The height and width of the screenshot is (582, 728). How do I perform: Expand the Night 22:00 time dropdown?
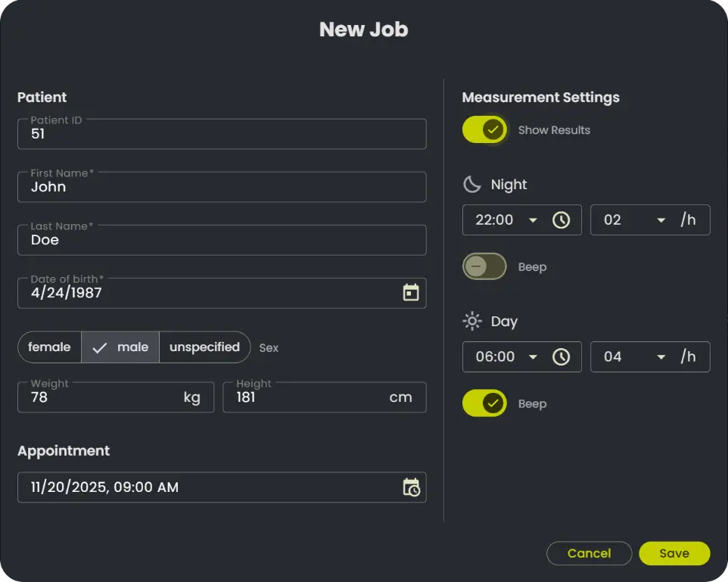[x=533, y=220]
